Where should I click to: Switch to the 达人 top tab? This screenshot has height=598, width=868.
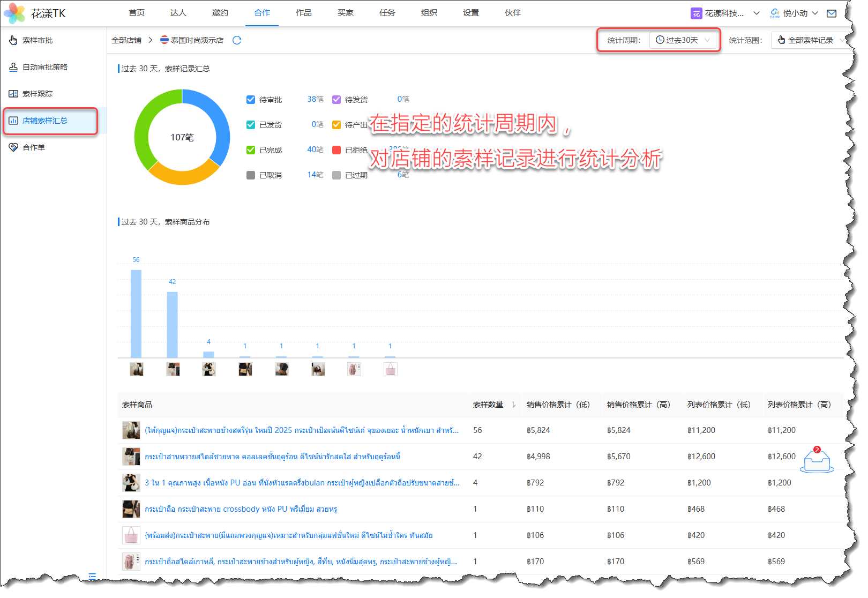(x=178, y=13)
